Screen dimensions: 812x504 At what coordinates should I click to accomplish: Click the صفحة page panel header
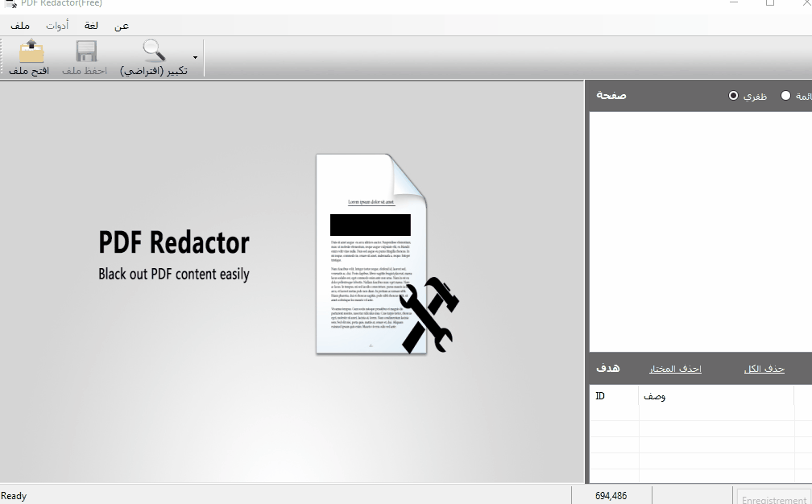(611, 95)
